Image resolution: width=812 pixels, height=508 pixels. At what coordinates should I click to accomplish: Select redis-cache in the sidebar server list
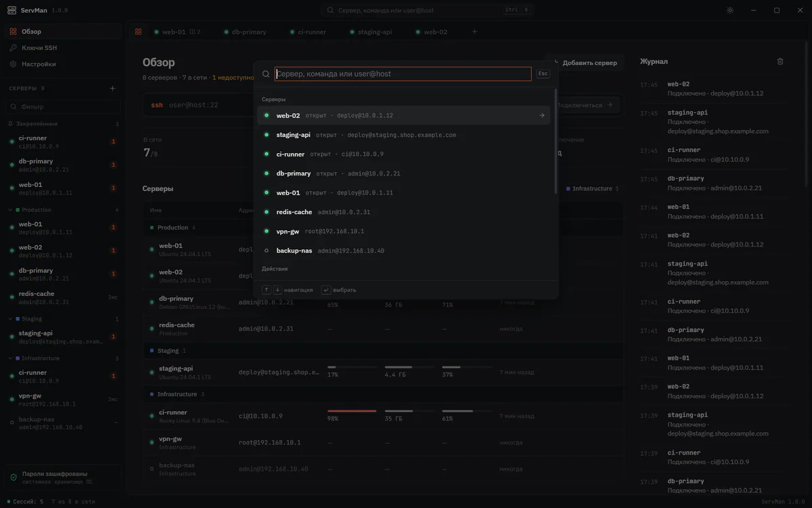tap(63, 297)
